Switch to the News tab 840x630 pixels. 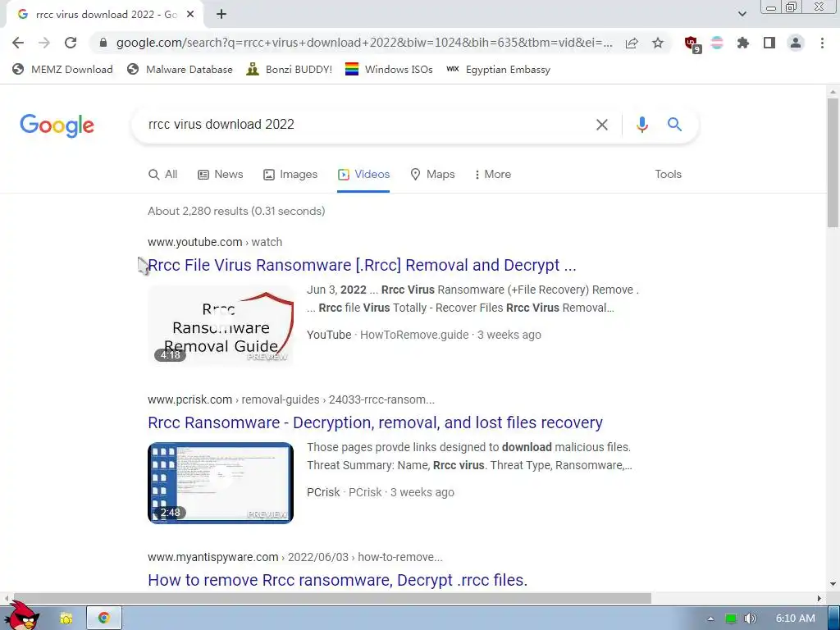point(220,175)
